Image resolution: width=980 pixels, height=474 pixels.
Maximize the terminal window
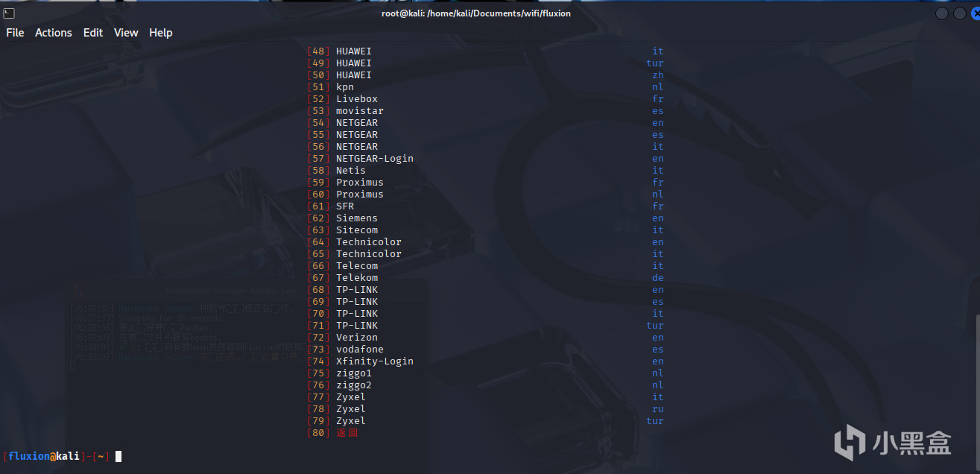pyautogui.click(x=960, y=13)
